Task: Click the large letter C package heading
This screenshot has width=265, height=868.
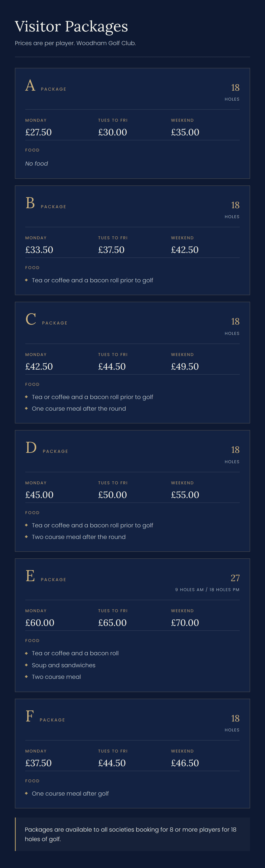Action: [31, 319]
